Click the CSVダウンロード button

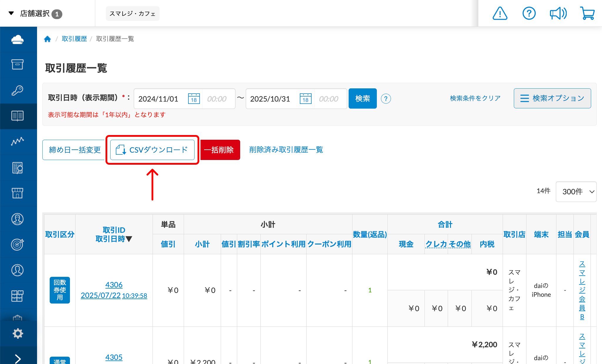152,150
